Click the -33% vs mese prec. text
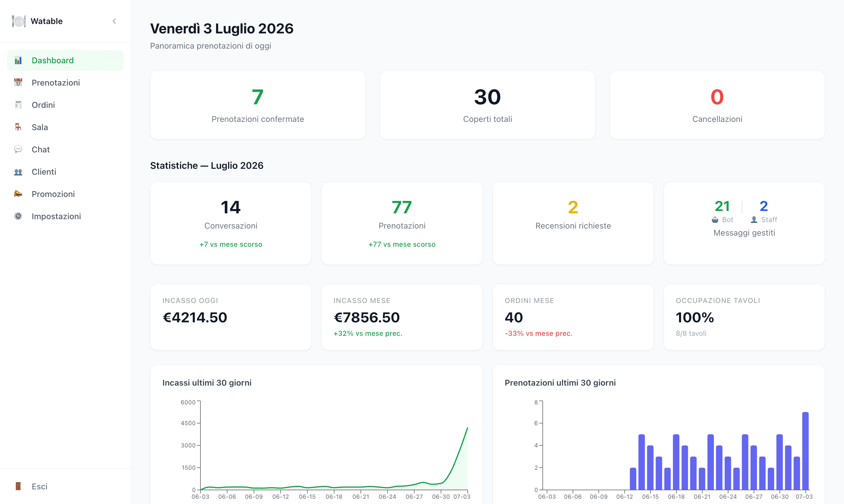 pyautogui.click(x=539, y=333)
